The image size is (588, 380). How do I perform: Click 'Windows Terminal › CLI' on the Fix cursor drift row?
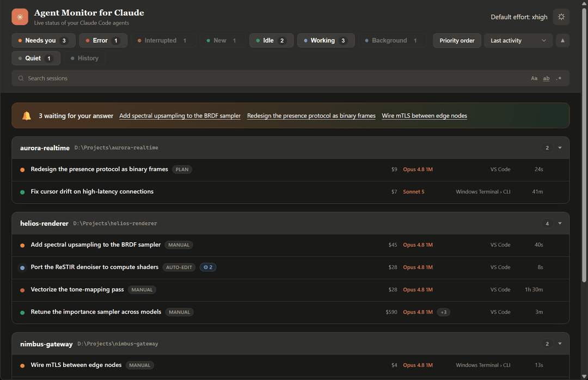tap(483, 192)
